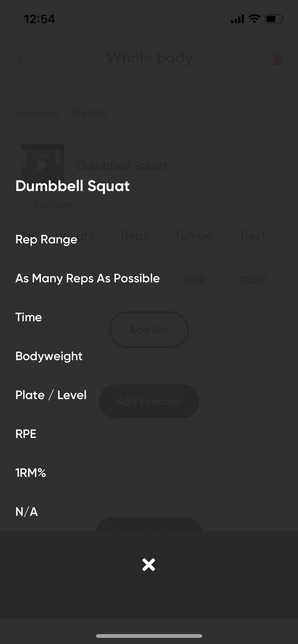Select N/A from the list
The width and height of the screenshot is (298, 644).
click(26, 512)
